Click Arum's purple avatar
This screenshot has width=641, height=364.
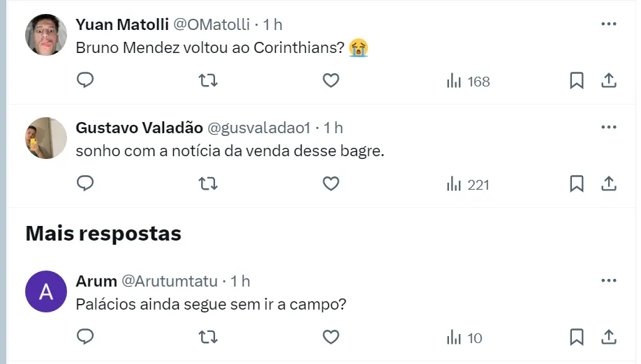(46, 291)
